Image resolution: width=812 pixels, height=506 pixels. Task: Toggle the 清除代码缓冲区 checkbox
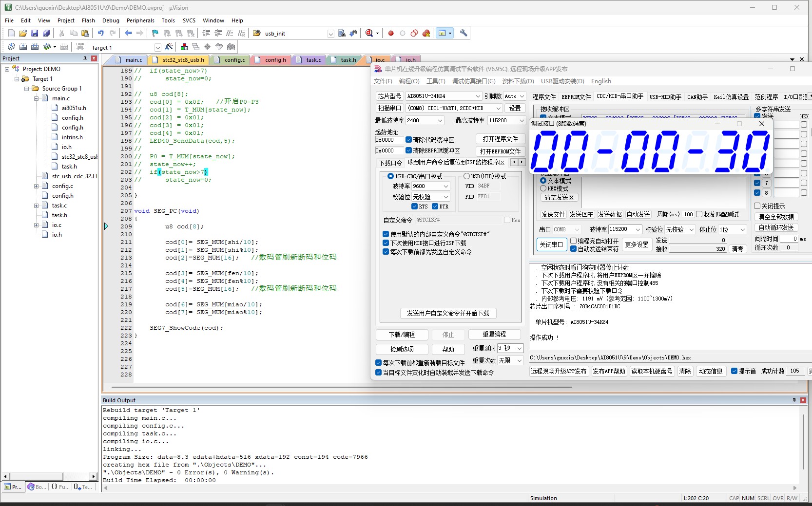coord(409,140)
